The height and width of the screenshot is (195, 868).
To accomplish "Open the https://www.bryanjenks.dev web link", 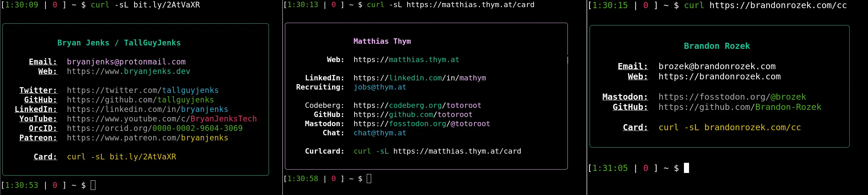I will 128,71.
